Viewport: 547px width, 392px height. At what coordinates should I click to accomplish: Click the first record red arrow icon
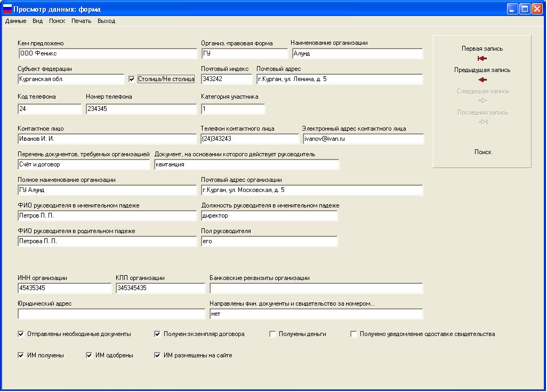(x=482, y=58)
